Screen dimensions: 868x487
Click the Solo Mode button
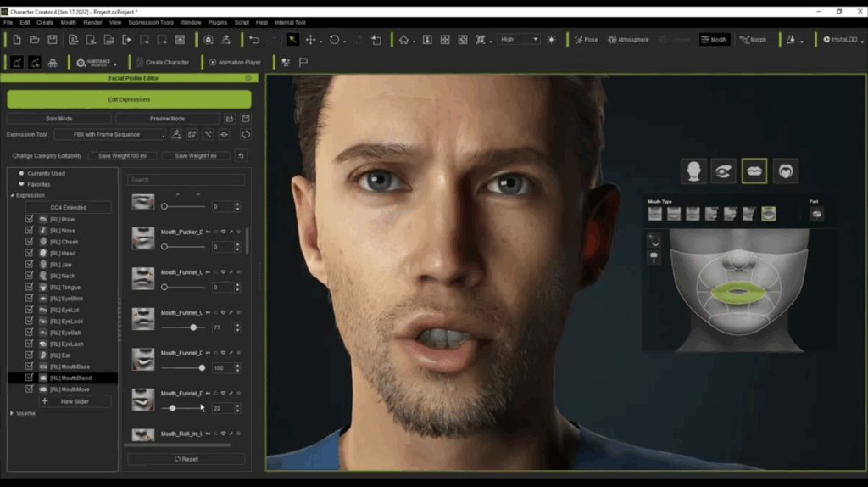pos(58,119)
